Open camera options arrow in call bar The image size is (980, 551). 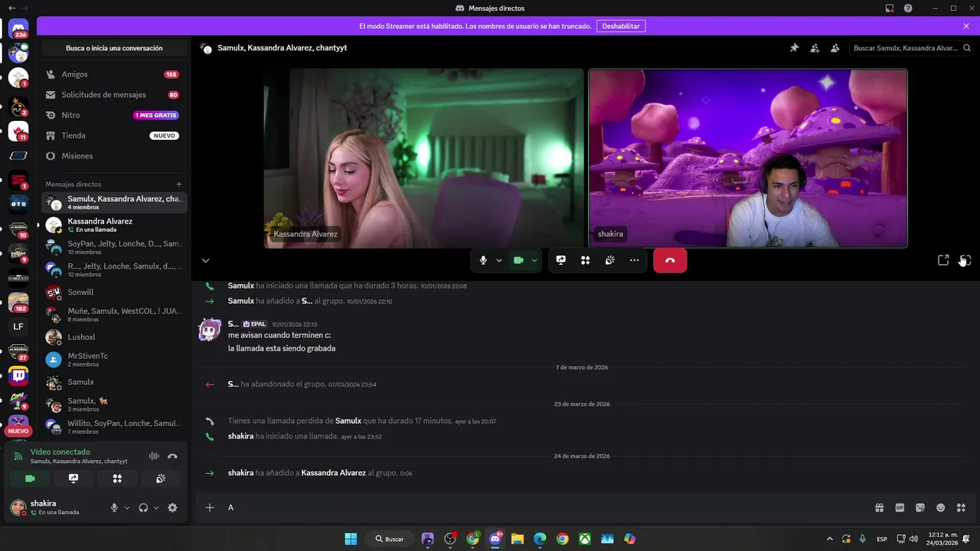[534, 260]
